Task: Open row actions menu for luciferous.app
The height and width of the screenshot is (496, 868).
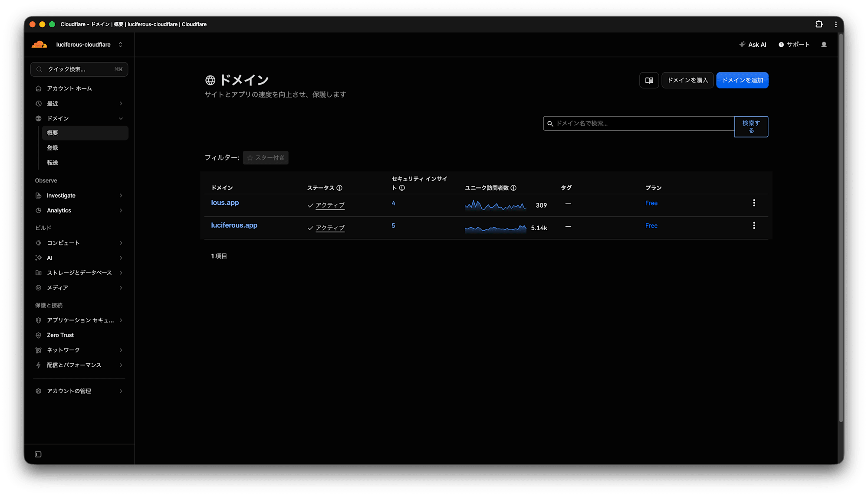Action: pyautogui.click(x=754, y=225)
